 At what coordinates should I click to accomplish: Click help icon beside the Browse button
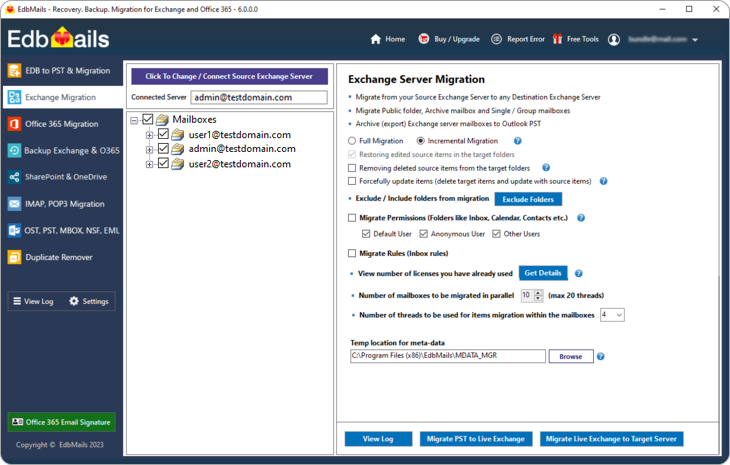pyautogui.click(x=601, y=357)
